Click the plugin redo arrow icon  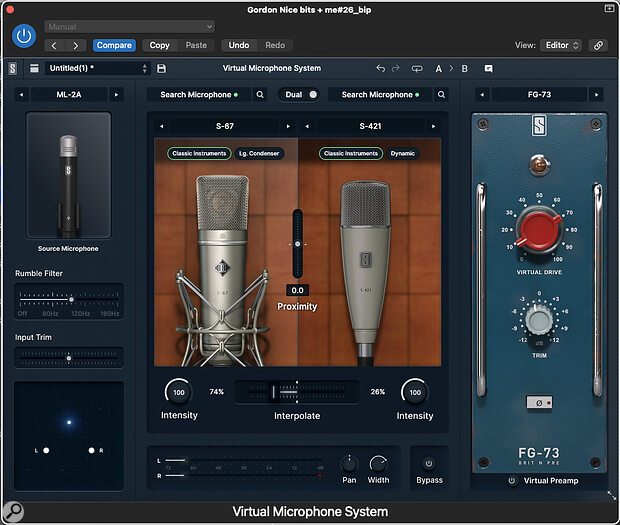click(395, 68)
